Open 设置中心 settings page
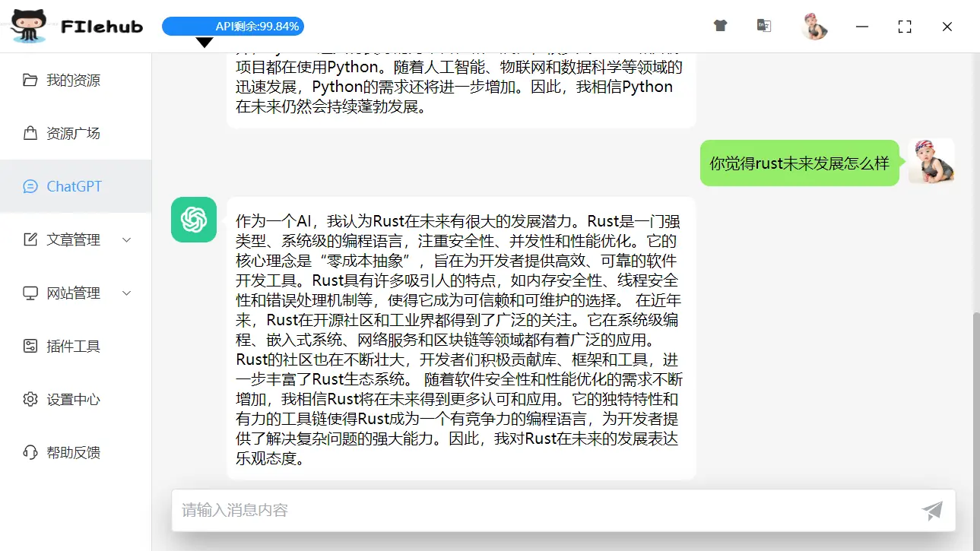 click(x=76, y=399)
